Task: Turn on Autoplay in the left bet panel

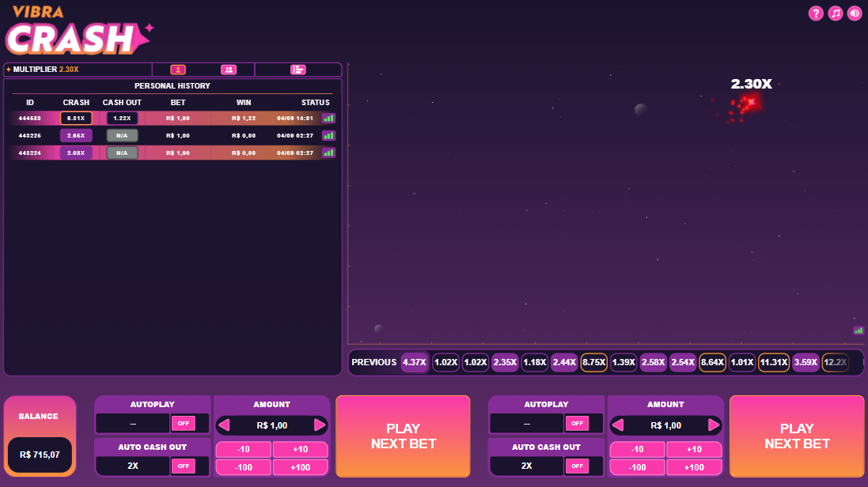Action: [x=183, y=424]
